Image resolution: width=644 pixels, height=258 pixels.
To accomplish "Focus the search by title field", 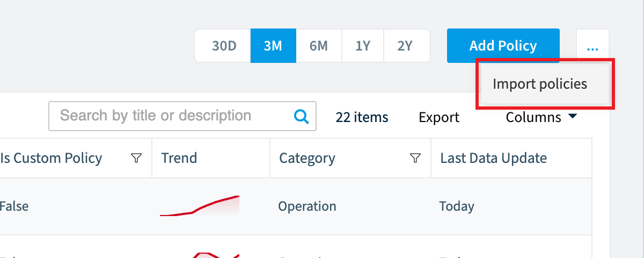I will [182, 116].
